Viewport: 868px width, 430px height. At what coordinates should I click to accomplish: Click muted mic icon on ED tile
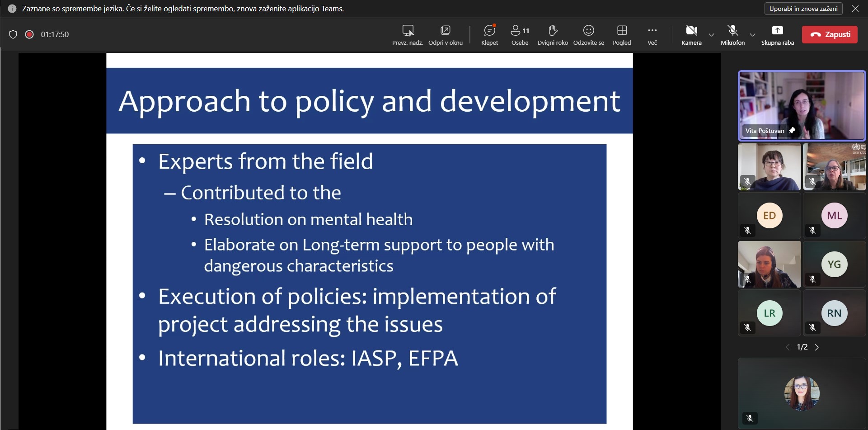tap(748, 231)
